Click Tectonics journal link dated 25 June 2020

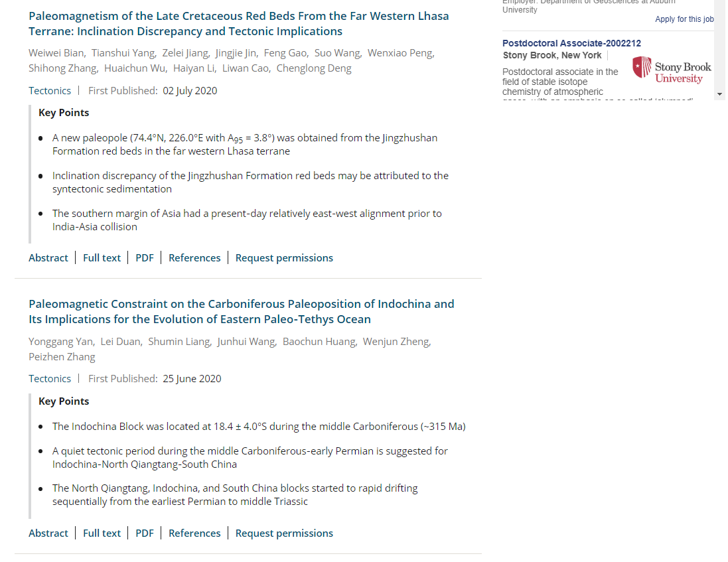[50, 379]
